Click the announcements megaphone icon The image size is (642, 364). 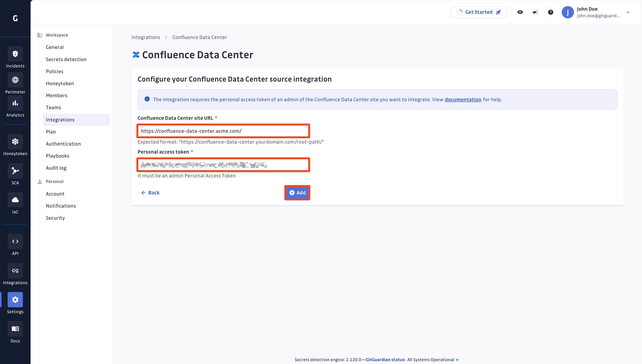click(535, 12)
